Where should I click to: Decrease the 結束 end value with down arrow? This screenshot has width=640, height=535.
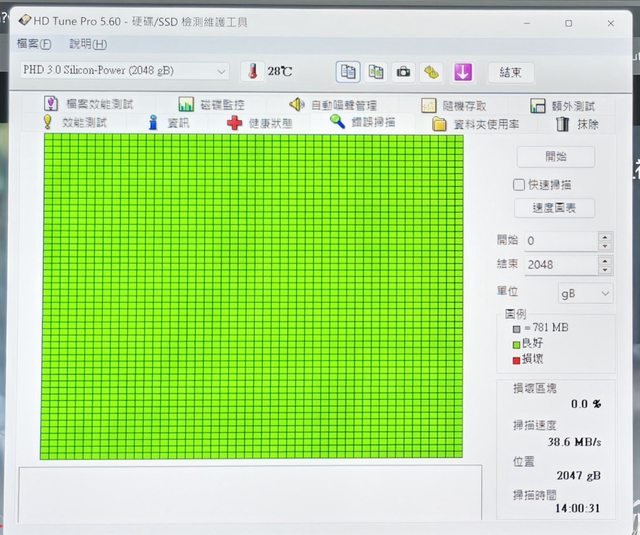(604, 269)
